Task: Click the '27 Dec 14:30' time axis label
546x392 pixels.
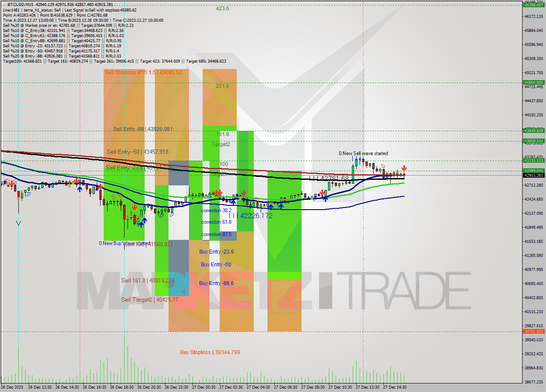Action: (x=395, y=387)
